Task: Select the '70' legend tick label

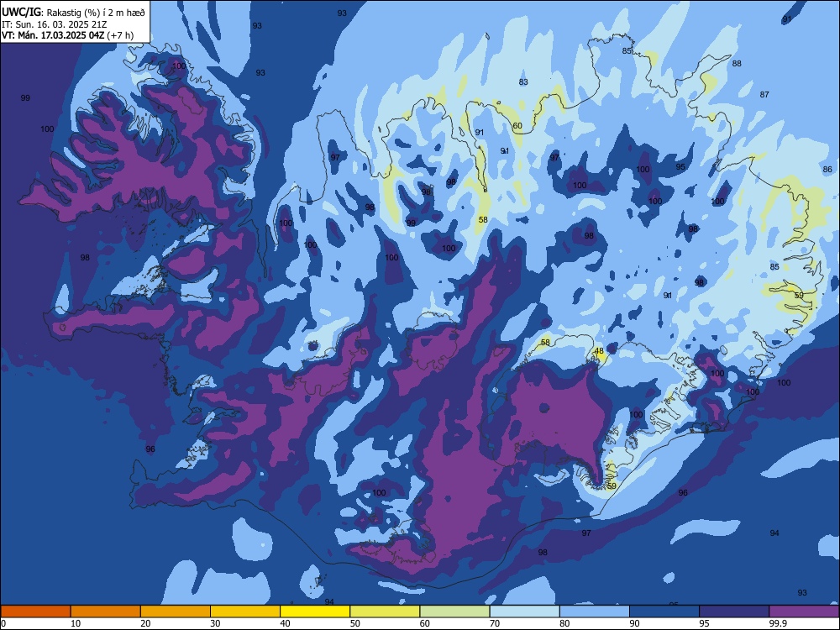Action: pos(495,623)
